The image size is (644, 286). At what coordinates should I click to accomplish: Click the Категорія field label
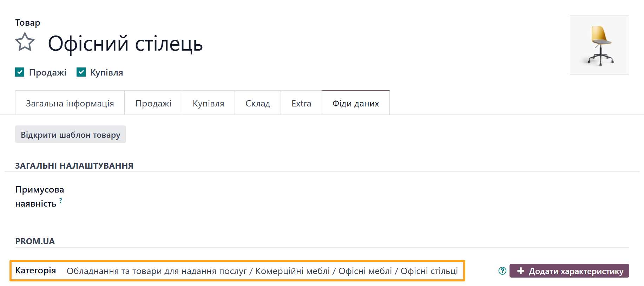[35, 270]
